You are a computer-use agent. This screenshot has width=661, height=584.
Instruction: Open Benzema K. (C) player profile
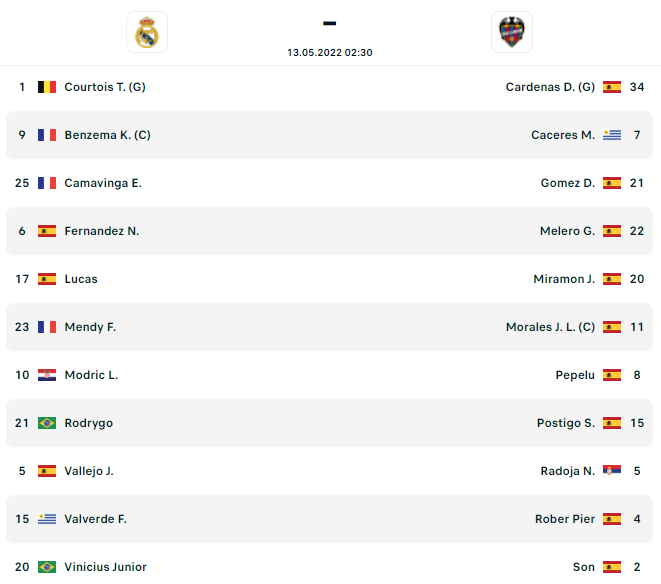[x=107, y=135]
